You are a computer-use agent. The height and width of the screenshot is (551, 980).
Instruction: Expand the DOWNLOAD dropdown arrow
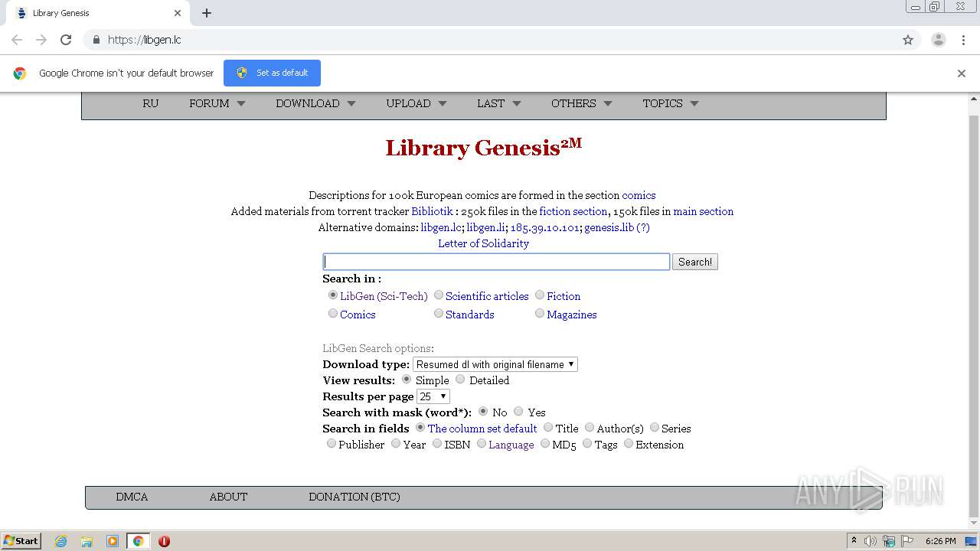click(351, 103)
